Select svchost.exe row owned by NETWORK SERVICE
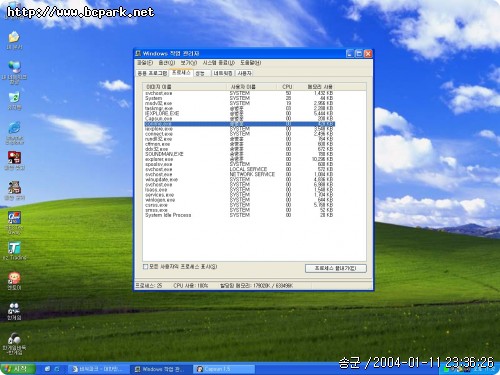This screenshot has height=375, width=500. [239, 174]
